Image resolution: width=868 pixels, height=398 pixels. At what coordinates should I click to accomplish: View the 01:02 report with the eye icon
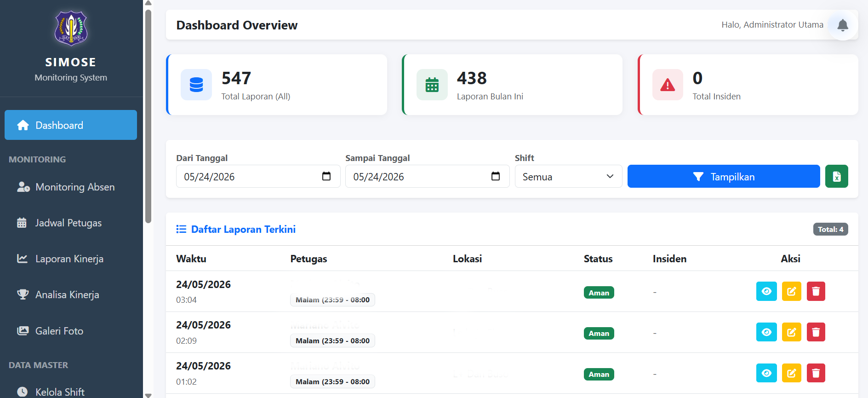point(766,373)
